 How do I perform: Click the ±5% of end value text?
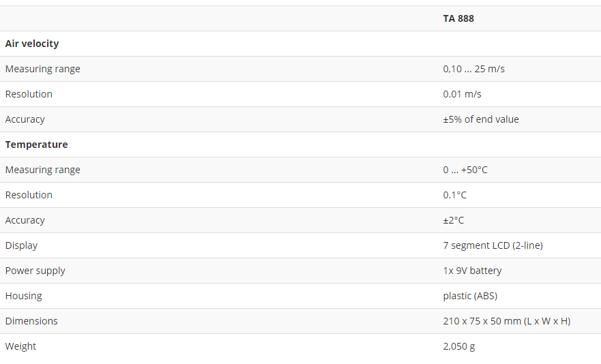tap(480, 119)
